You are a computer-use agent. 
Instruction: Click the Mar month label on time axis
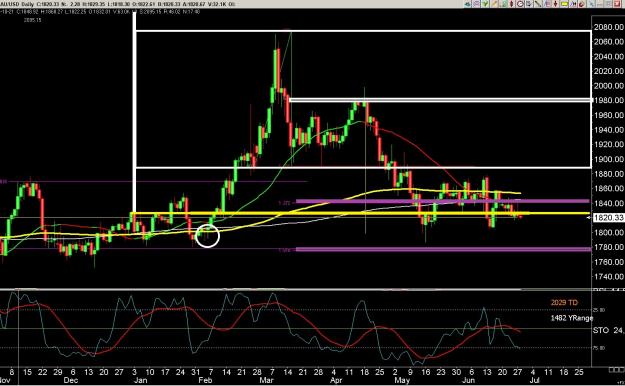click(266, 380)
